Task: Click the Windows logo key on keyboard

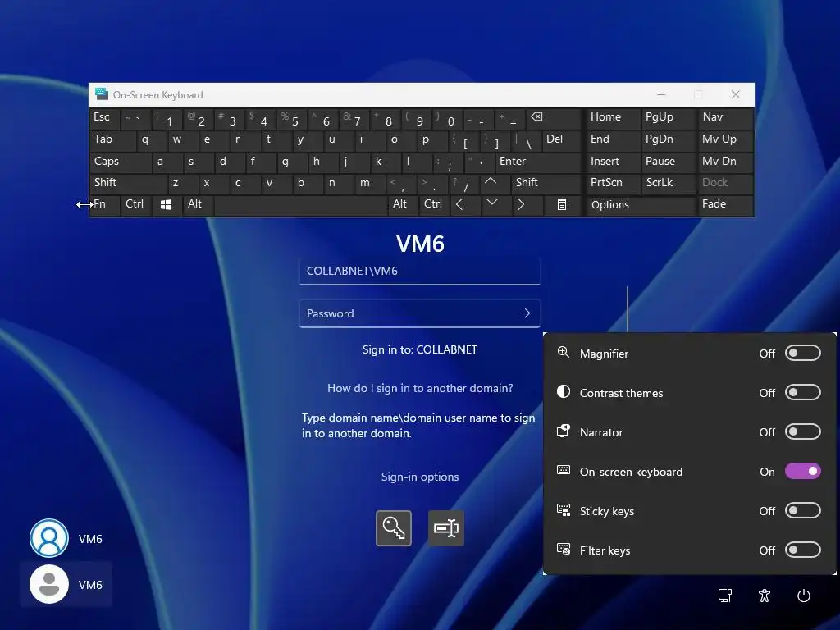Action: pos(166,204)
